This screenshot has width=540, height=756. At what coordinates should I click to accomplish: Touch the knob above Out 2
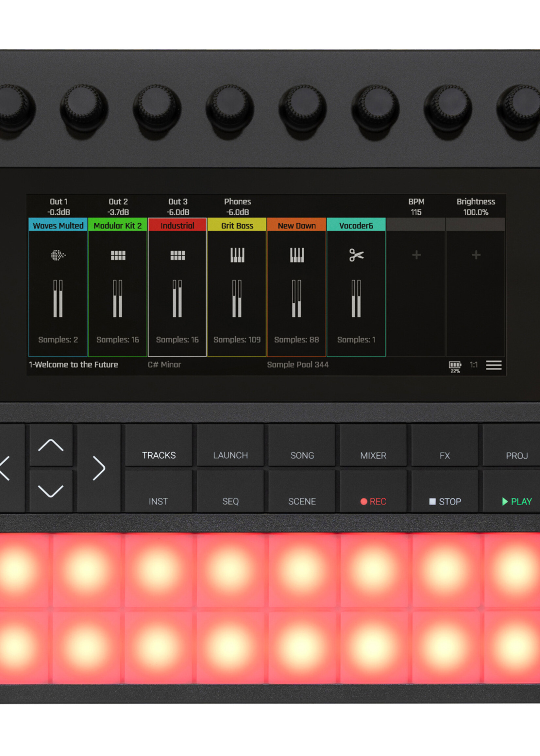pos(84,109)
